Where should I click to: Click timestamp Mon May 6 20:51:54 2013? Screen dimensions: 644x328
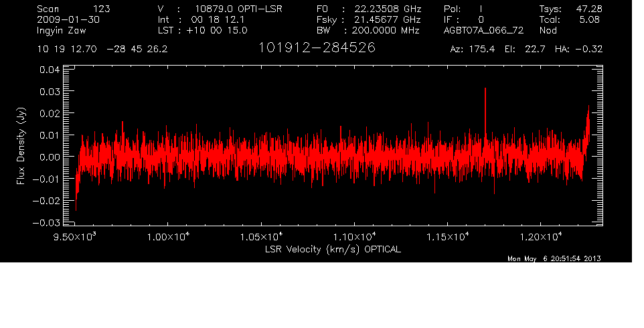point(554,258)
